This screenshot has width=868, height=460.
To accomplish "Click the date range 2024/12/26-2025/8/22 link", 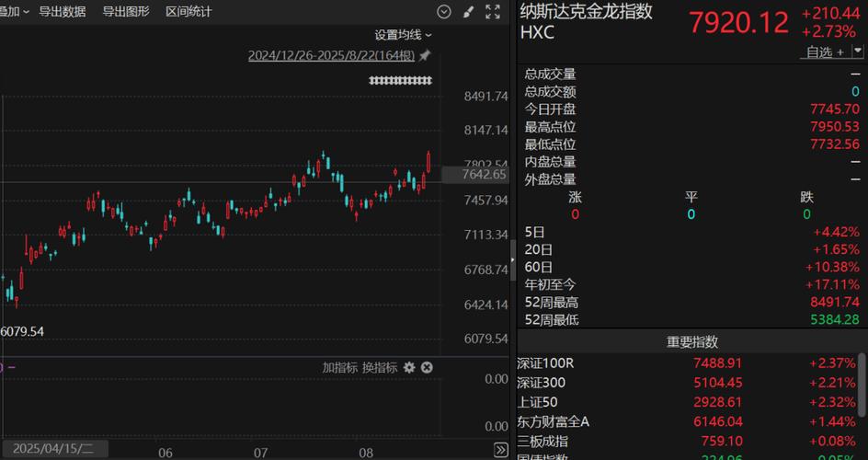I will pos(331,55).
